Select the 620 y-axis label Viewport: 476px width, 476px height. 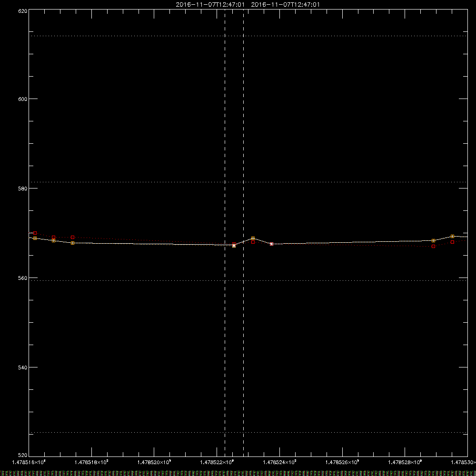[x=23, y=11]
